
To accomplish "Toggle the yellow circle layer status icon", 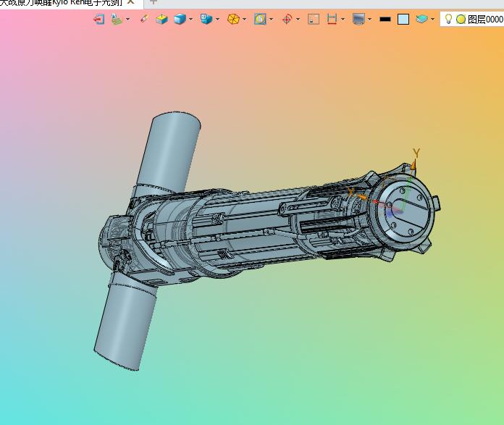I will coord(461,20).
